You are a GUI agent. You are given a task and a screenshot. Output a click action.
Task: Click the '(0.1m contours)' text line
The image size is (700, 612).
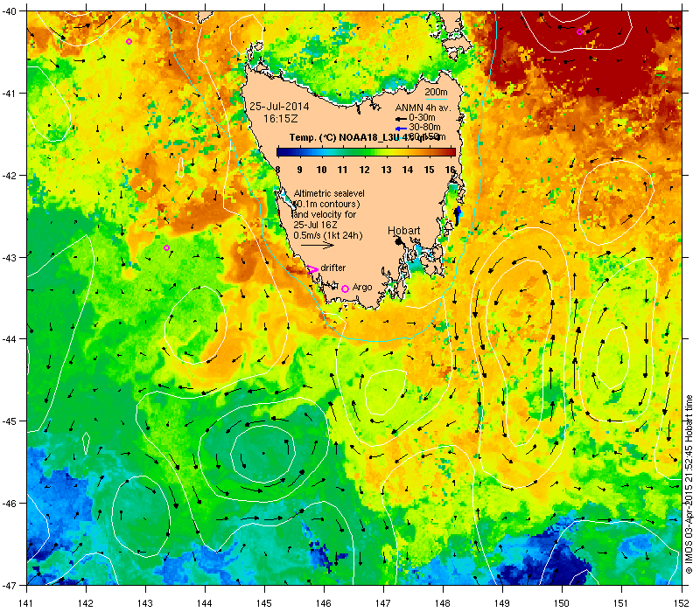point(327,205)
